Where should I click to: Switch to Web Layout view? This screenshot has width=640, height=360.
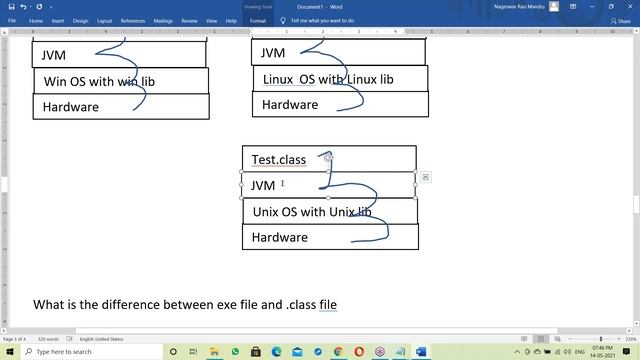[x=558, y=339]
